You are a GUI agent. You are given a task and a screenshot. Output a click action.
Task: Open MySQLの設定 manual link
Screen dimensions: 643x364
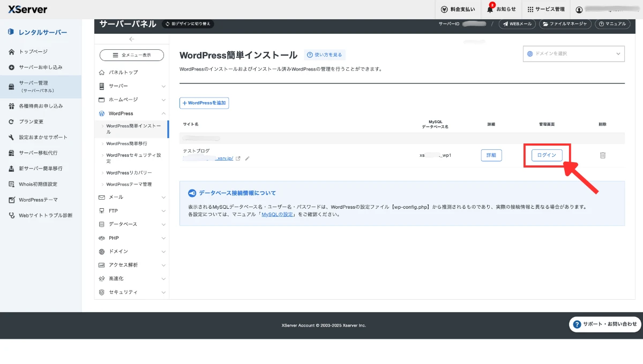pos(278,214)
